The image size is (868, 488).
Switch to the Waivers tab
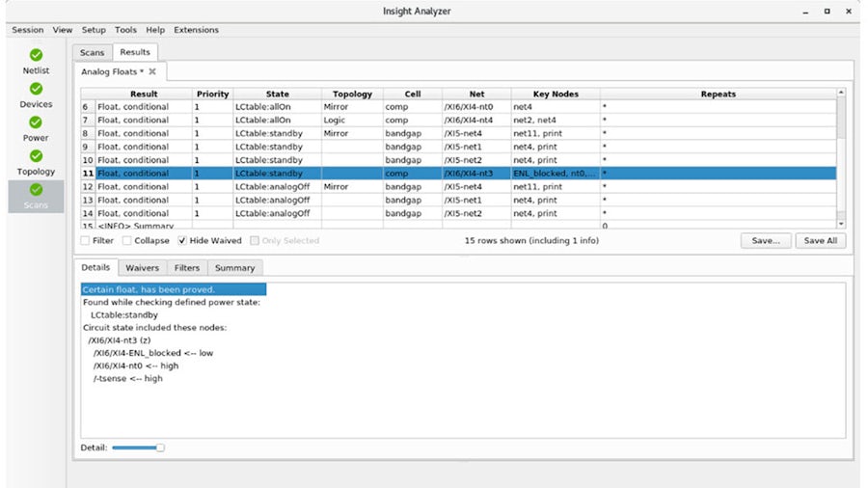coord(142,268)
